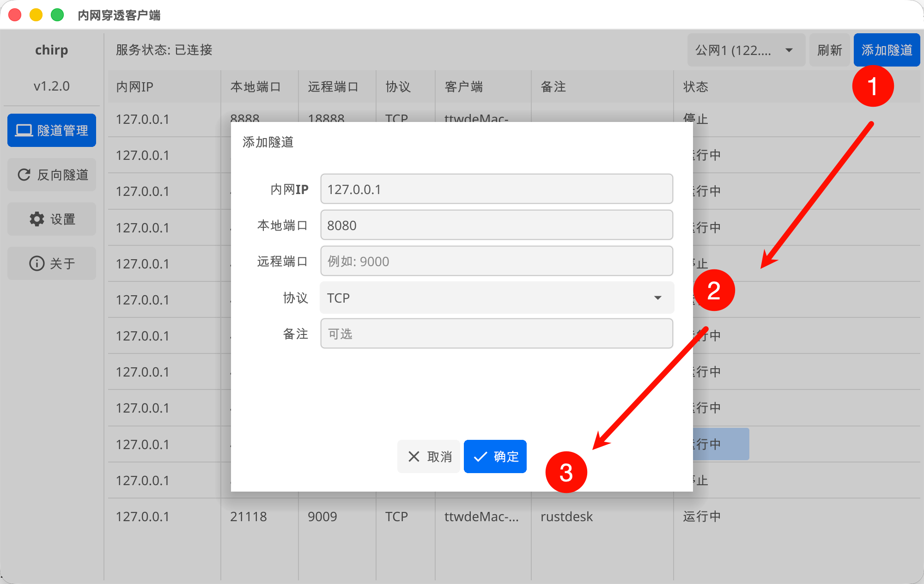Click the refresh icon in 反向隧道
924x584 pixels.
[24, 175]
